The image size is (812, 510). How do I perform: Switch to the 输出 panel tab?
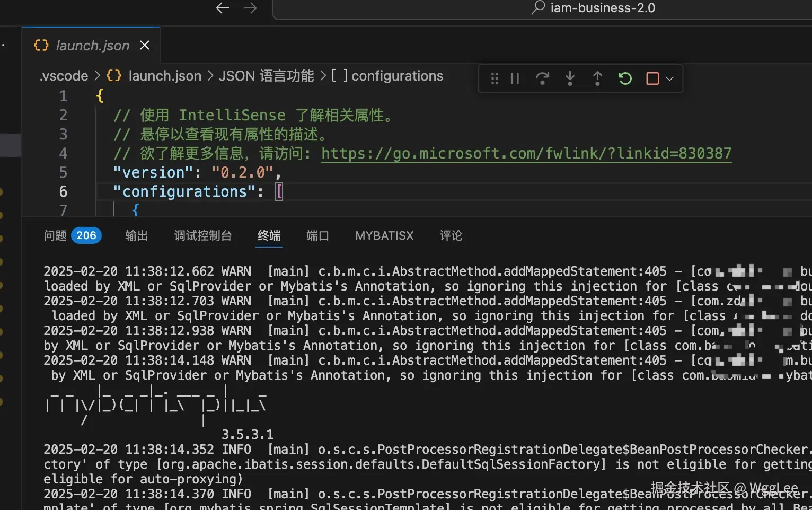[x=137, y=235]
